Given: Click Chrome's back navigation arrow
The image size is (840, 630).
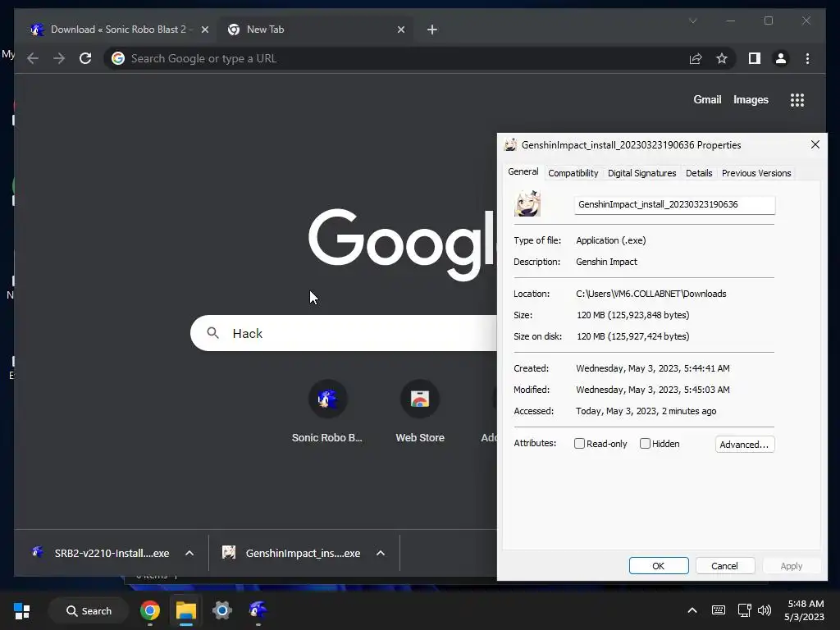Looking at the screenshot, I should (x=33, y=58).
